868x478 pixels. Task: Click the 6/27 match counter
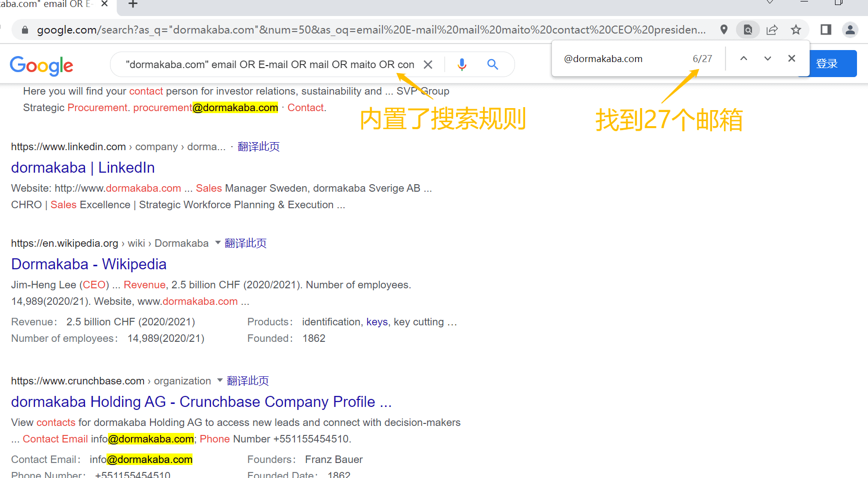(x=702, y=59)
